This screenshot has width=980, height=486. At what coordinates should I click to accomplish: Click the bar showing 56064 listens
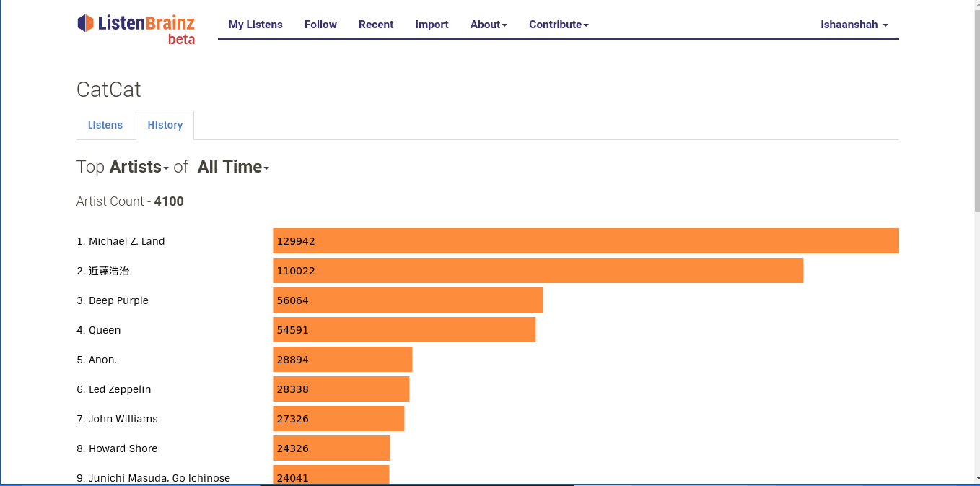pyautogui.click(x=408, y=300)
